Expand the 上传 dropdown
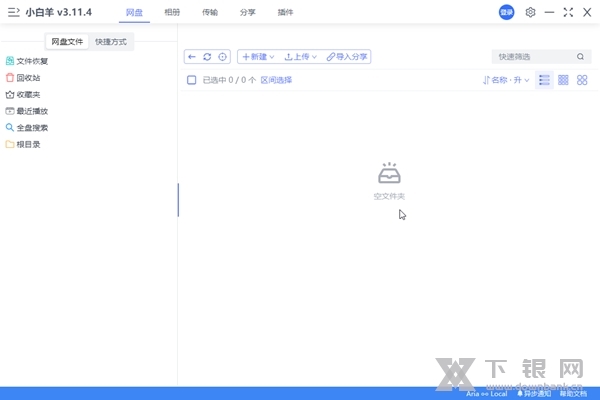 coord(301,57)
